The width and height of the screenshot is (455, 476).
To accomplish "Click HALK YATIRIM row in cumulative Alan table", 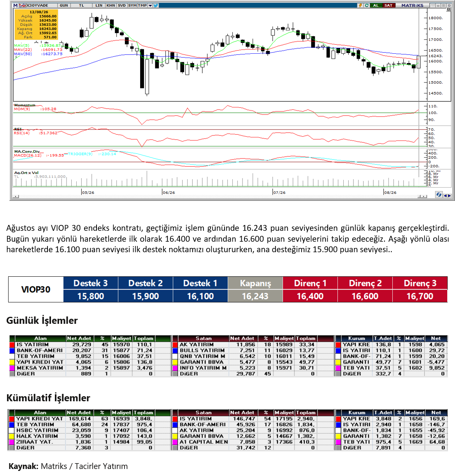I will [90, 436].
